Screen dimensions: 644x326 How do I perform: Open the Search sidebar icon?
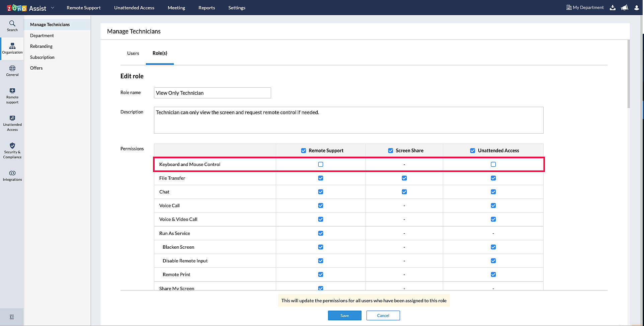[x=12, y=26]
